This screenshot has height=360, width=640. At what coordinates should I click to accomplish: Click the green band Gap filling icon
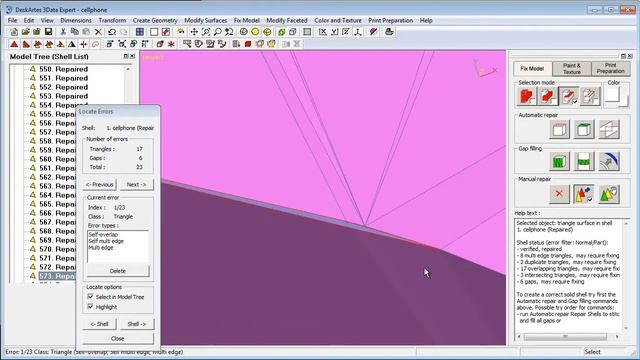tap(584, 161)
